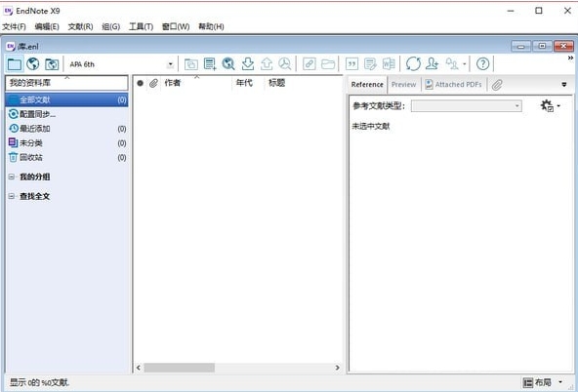The image size is (578, 392).
Task: Click the Format Bibliography icon
Action: click(370, 64)
